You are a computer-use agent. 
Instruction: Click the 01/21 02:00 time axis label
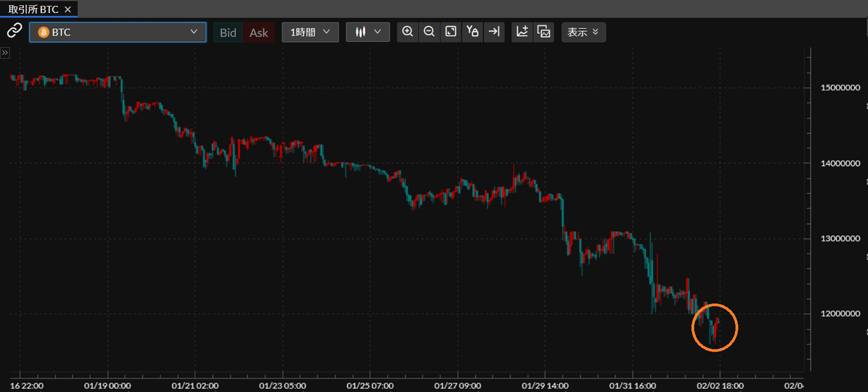tap(194, 385)
